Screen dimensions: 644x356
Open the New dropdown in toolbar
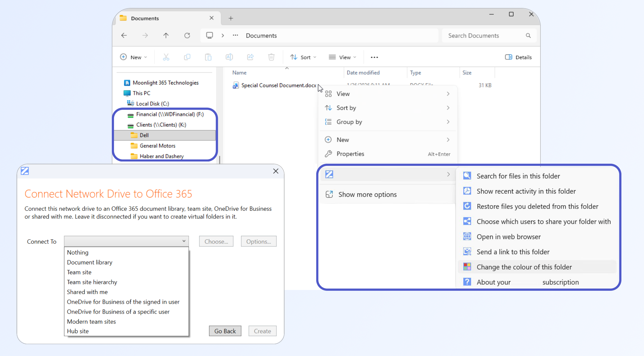(x=134, y=57)
